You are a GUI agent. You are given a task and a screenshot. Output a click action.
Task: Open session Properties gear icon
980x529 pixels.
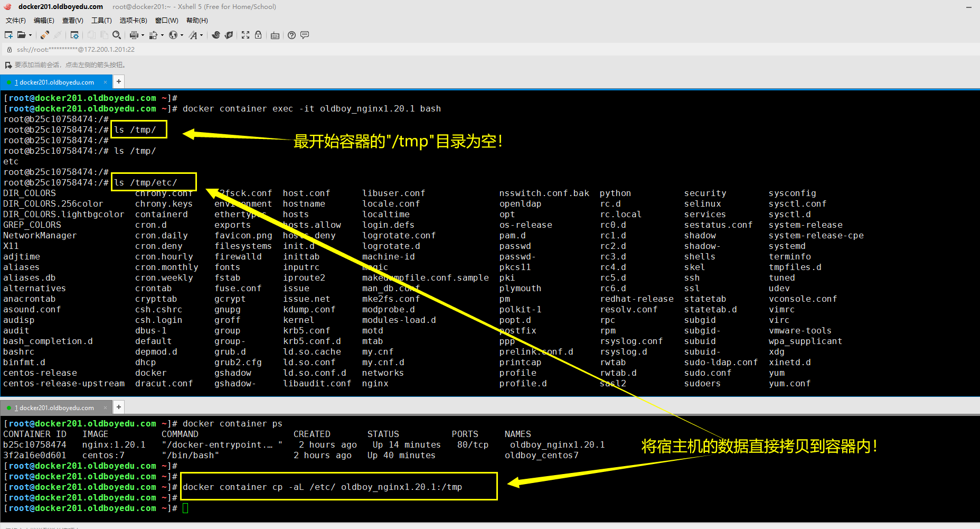coord(74,35)
